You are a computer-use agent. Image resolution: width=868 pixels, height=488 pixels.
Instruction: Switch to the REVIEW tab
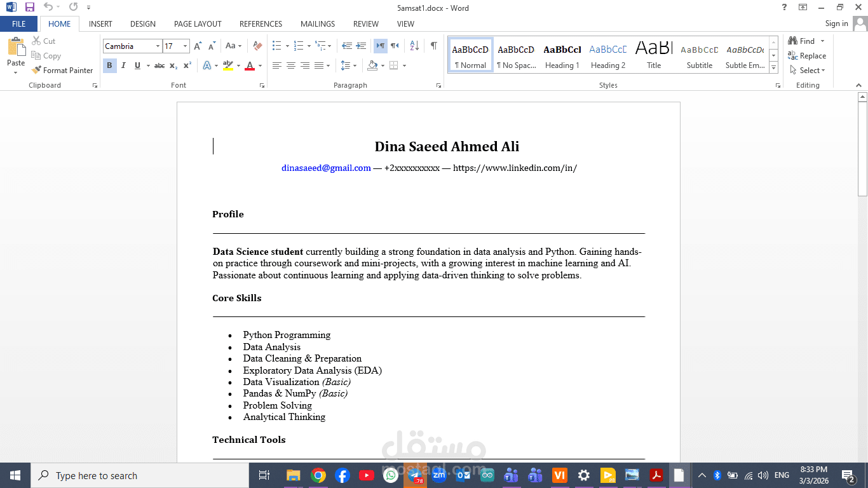[366, 24]
